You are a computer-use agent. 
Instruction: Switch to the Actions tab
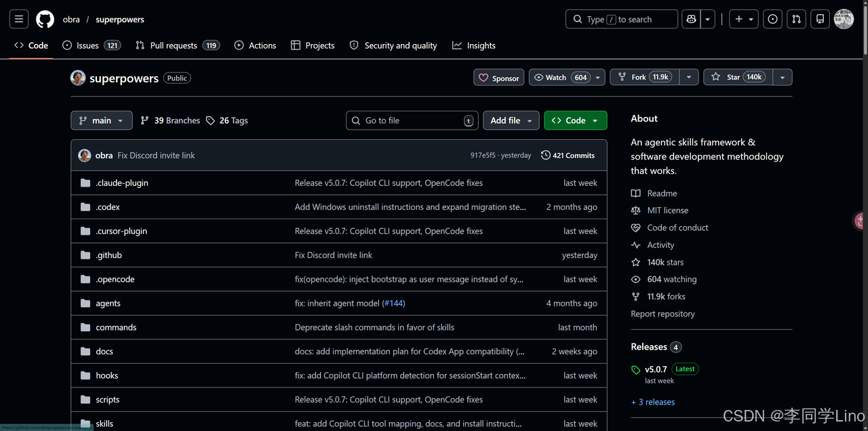pyautogui.click(x=255, y=45)
